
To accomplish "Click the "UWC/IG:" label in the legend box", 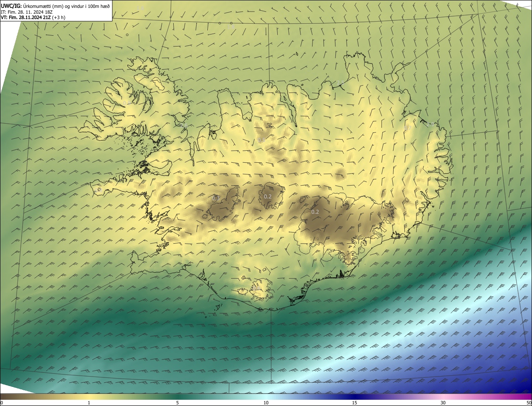I will pyautogui.click(x=11, y=6).
